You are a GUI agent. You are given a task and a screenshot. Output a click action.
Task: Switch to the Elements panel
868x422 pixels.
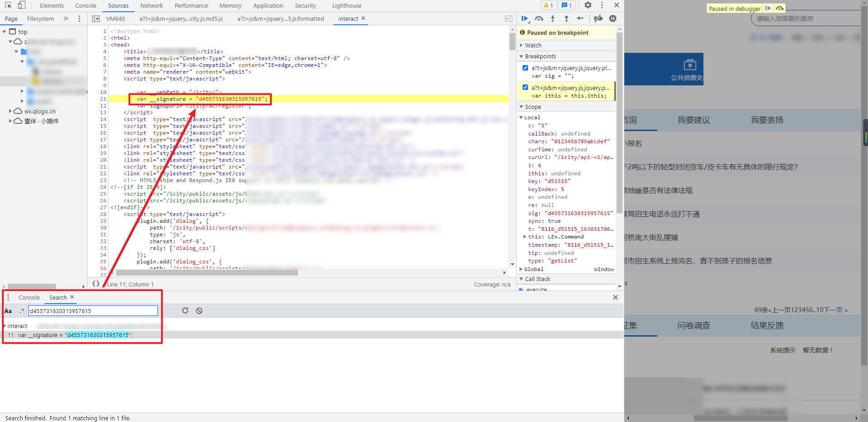coord(52,5)
